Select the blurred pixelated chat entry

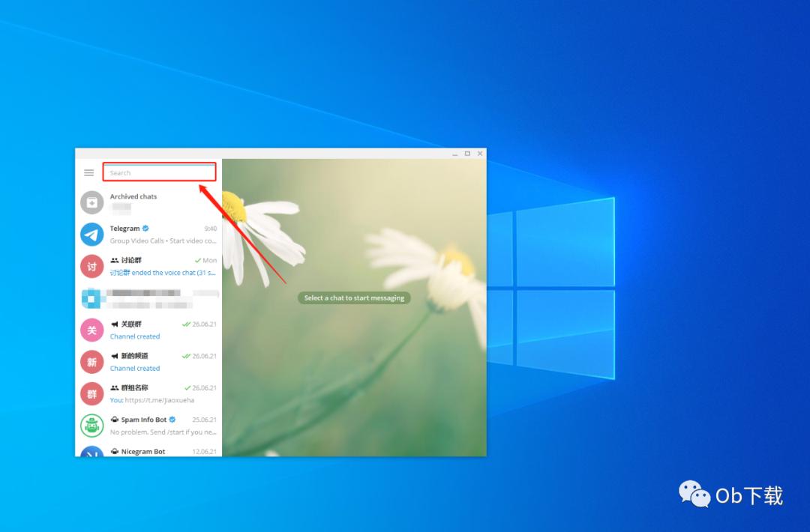coord(148,298)
